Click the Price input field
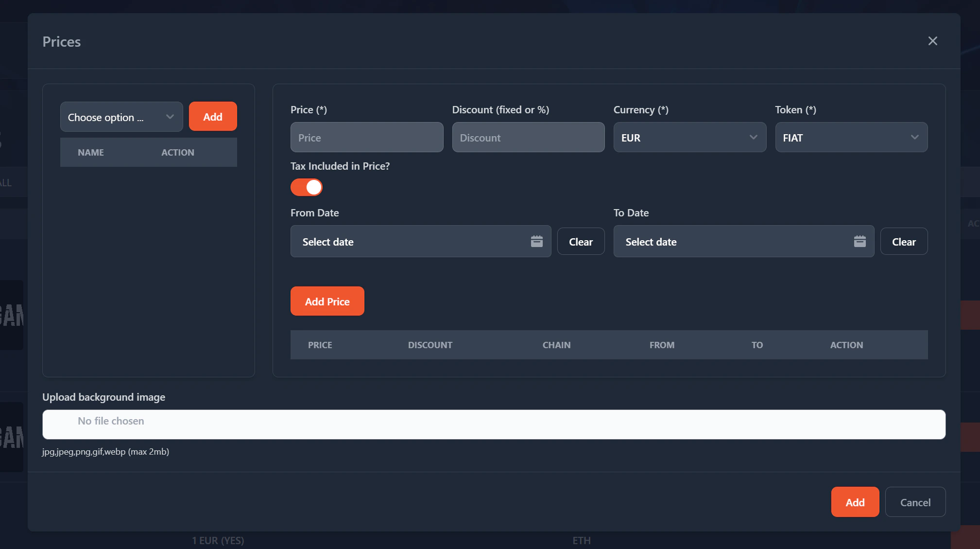 (366, 137)
